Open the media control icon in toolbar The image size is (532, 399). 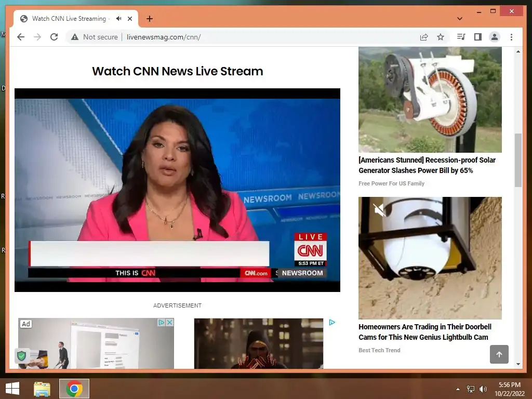461,37
